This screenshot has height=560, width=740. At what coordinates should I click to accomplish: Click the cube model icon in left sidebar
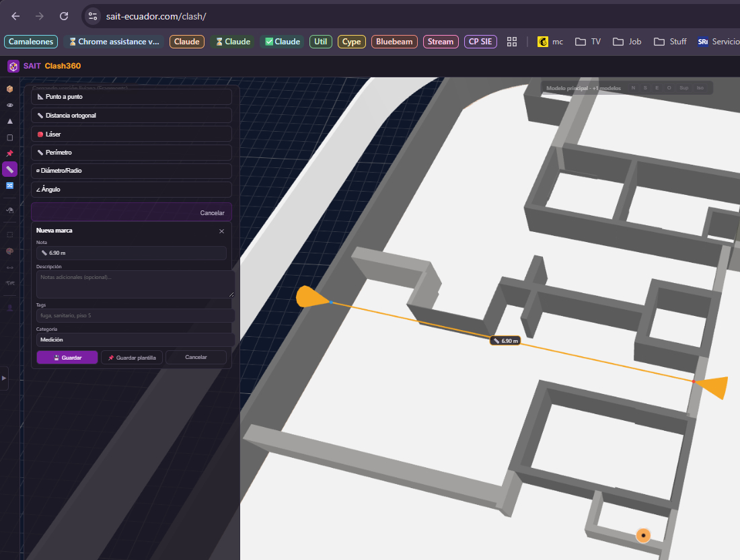[x=9, y=89]
